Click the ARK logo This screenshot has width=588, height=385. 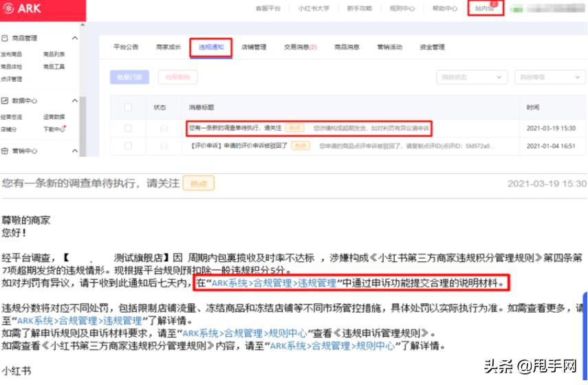pyautogui.click(x=22, y=8)
